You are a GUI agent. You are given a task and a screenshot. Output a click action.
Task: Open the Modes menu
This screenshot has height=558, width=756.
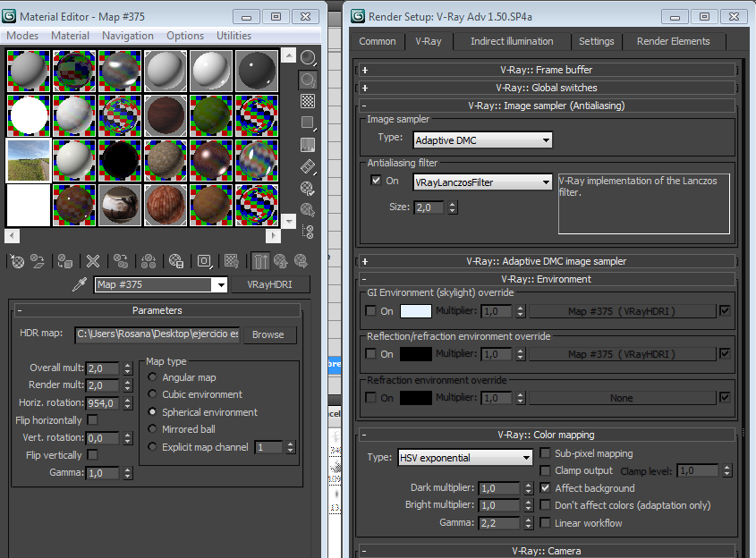(x=22, y=36)
